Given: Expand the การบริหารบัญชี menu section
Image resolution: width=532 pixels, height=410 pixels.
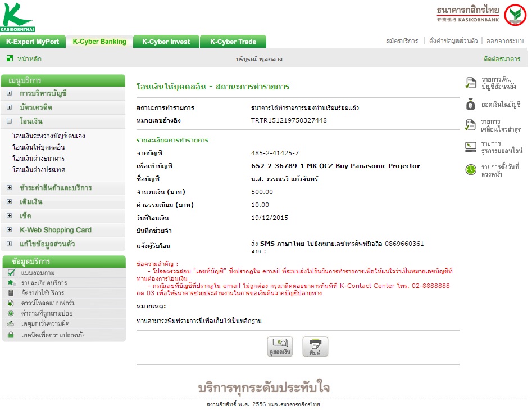Looking at the screenshot, I should pyautogui.click(x=10, y=93).
